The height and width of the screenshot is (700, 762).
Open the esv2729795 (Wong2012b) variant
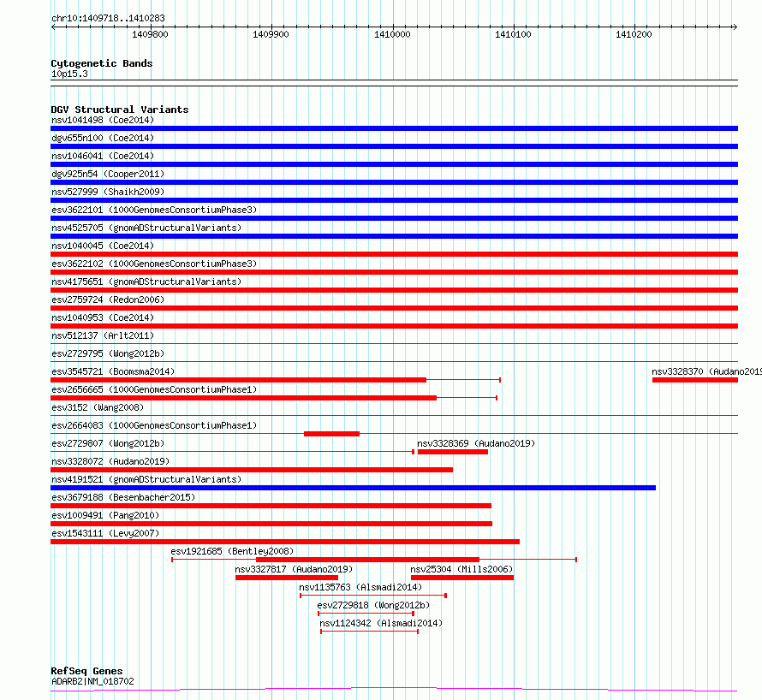108,353
